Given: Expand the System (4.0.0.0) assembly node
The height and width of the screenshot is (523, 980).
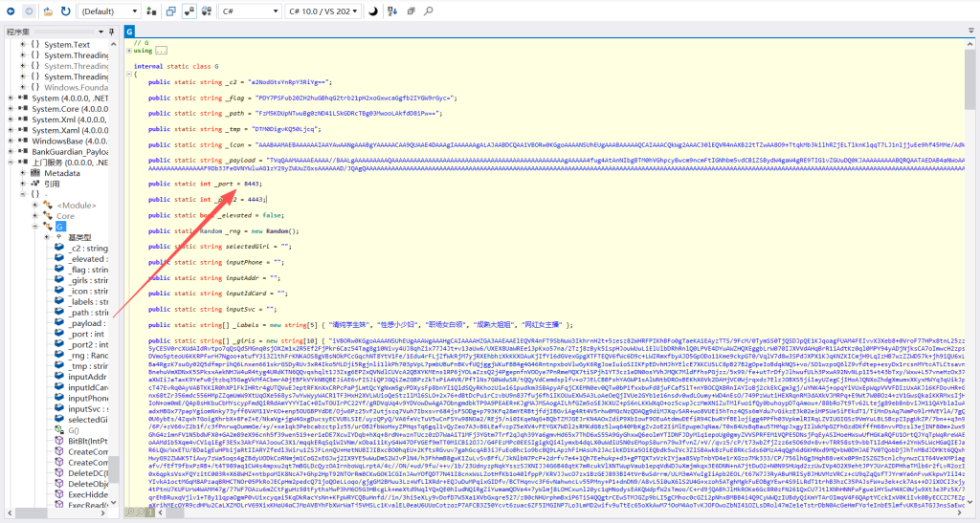Looking at the screenshot, I should 11,98.
